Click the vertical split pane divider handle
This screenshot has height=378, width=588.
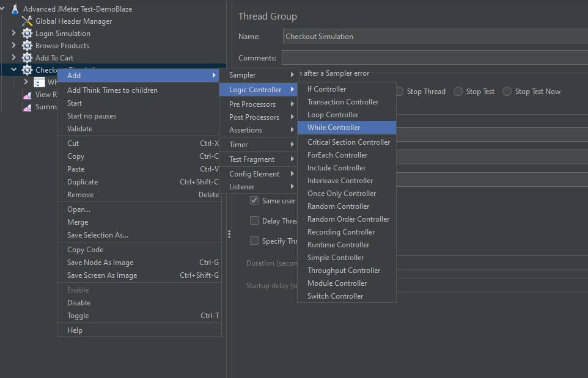[229, 234]
